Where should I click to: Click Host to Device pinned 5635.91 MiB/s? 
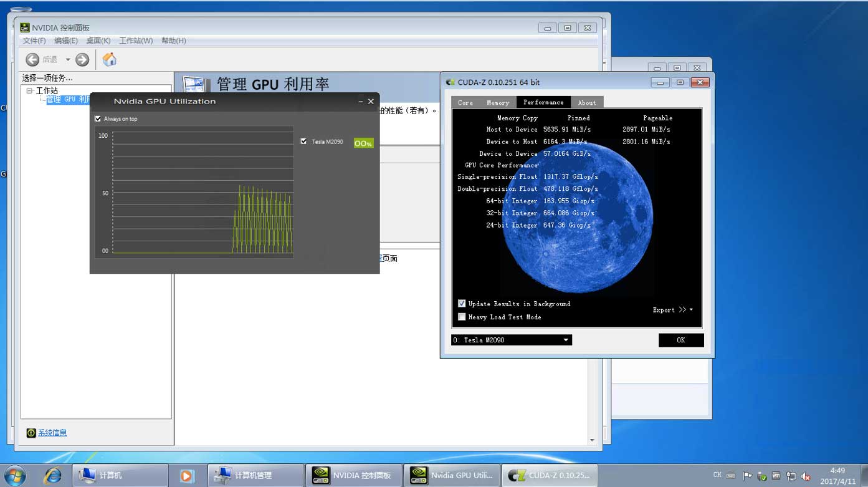[566, 130]
